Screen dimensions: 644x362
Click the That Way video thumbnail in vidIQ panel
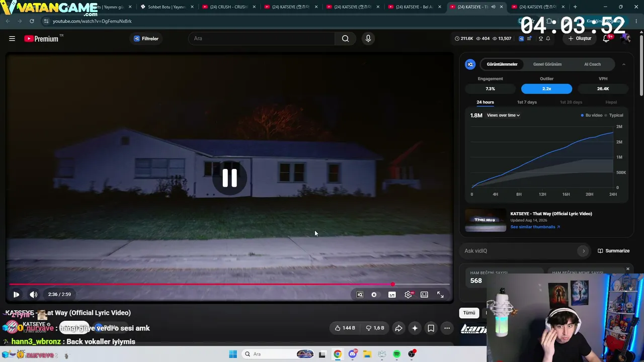click(486, 220)
